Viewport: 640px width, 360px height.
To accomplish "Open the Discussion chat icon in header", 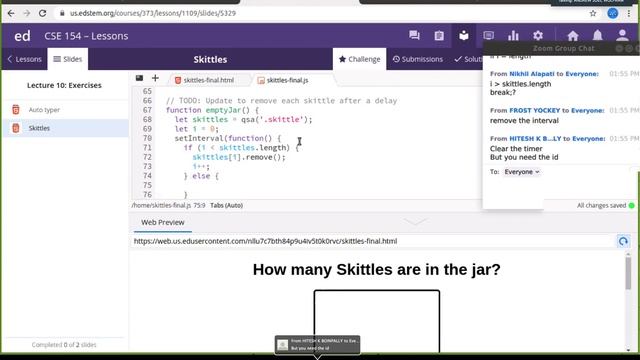I will (x=414, y=36).
